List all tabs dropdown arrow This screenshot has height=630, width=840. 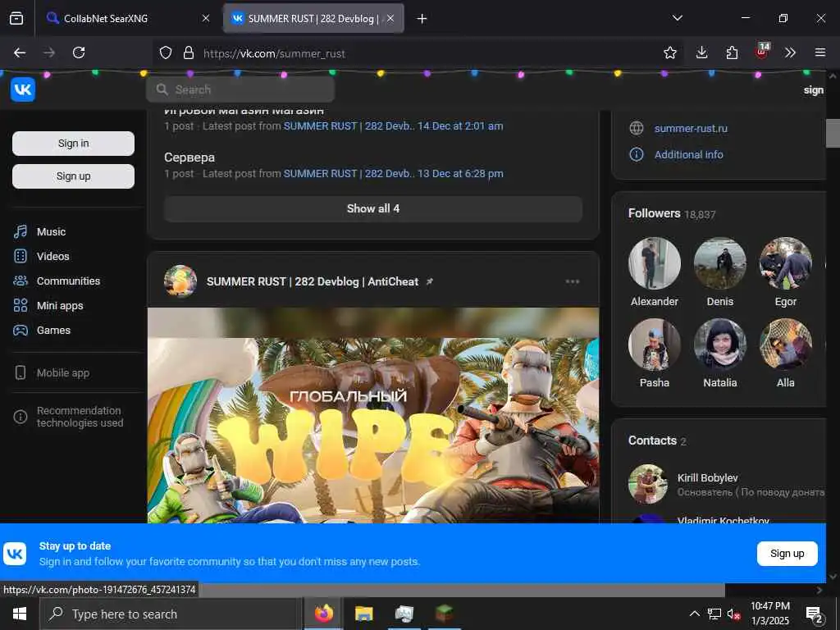point(677,18)
